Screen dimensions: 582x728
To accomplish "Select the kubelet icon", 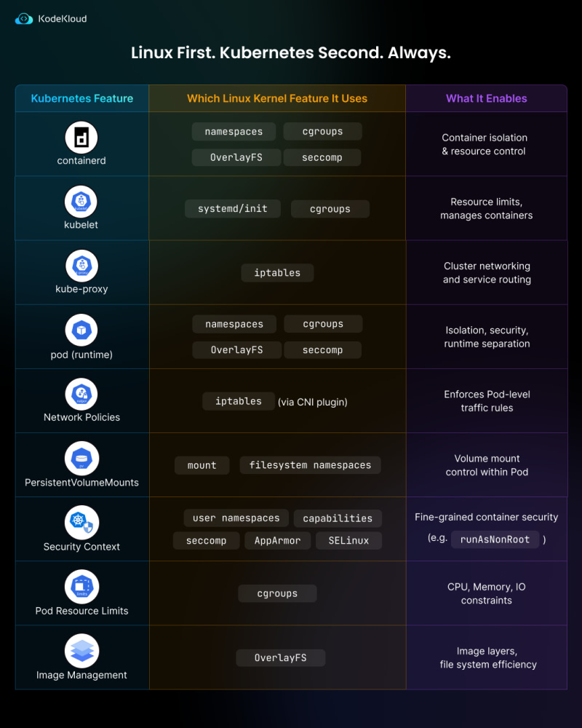I will pyautogui.click(x=81, y=202).
